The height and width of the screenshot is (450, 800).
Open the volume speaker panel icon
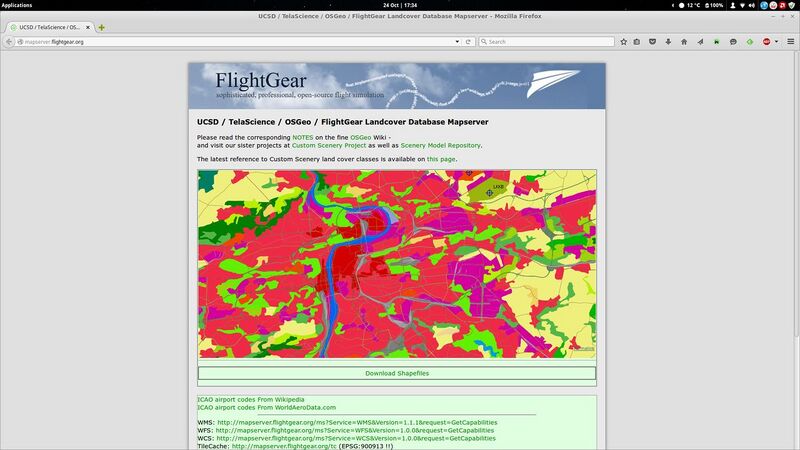point(752,5)
